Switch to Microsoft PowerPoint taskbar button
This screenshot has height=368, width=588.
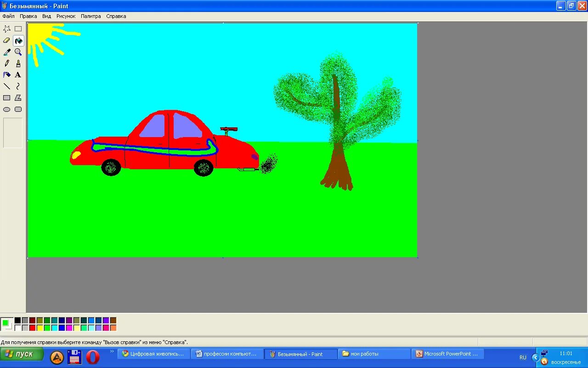(x=448, y=354)
